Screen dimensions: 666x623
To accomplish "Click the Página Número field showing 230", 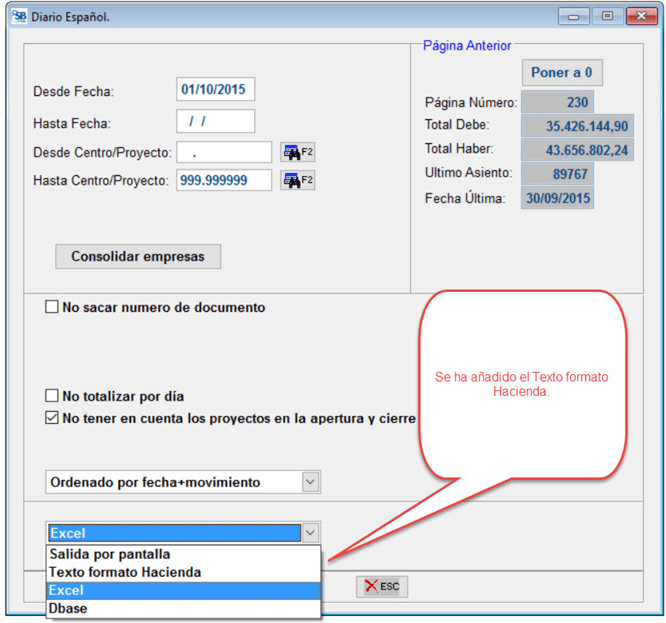I will 557,102.
